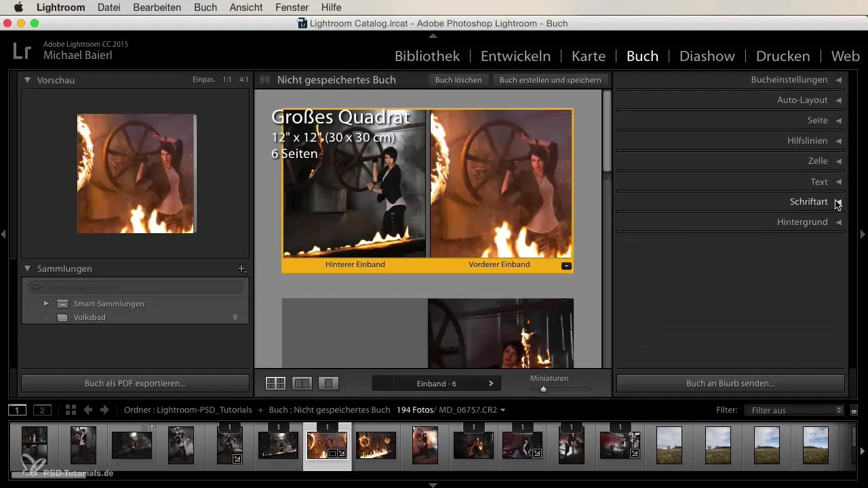
Task: Set preview zoom to Einpas.
Action: coord(203,80)
